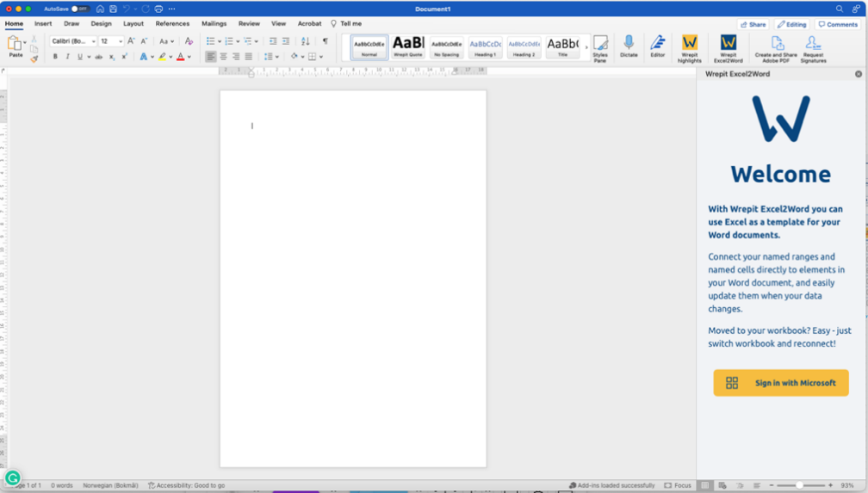Start a bulleted list

pyautogui.click(x=210, y=41)
